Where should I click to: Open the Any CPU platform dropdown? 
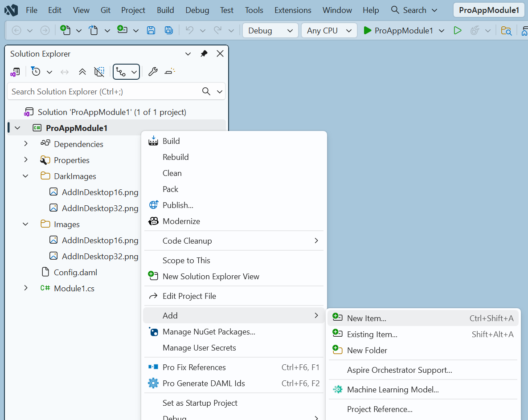(x=329, y=31)
